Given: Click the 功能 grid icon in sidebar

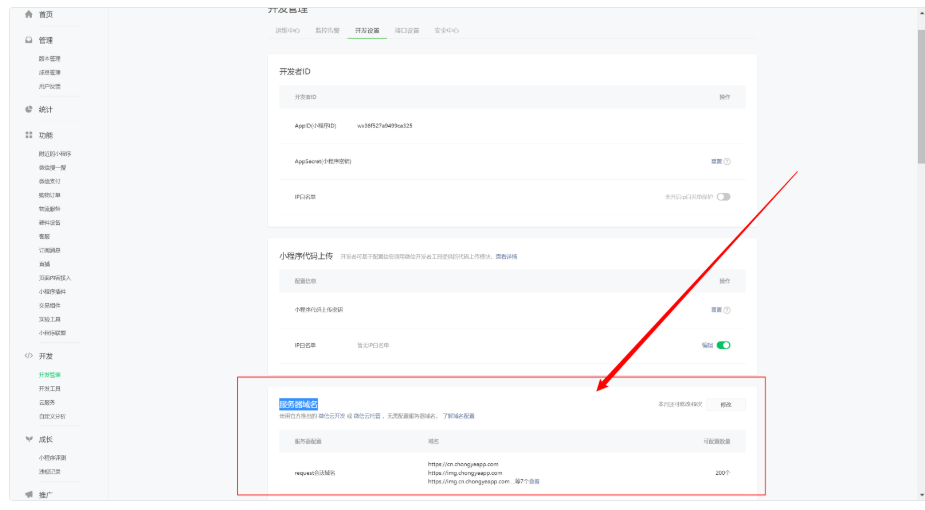Looking at the screenshot, I should point(28,135).
